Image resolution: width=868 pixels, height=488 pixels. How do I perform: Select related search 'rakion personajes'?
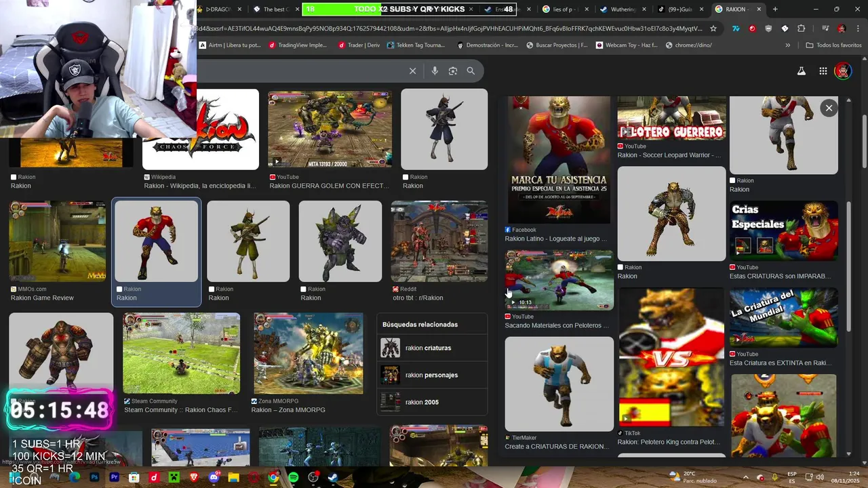coord(432,375)
